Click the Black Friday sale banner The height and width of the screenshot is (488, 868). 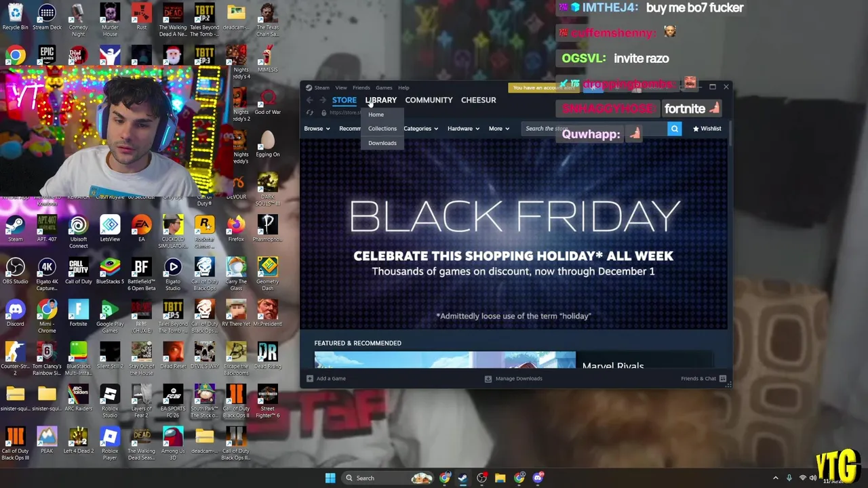coord(513,234)
